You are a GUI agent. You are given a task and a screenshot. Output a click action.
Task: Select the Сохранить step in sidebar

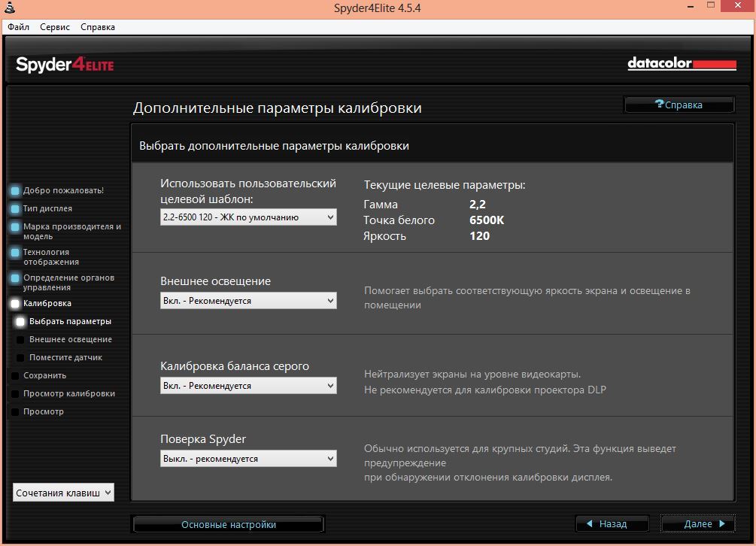(44, 376)
